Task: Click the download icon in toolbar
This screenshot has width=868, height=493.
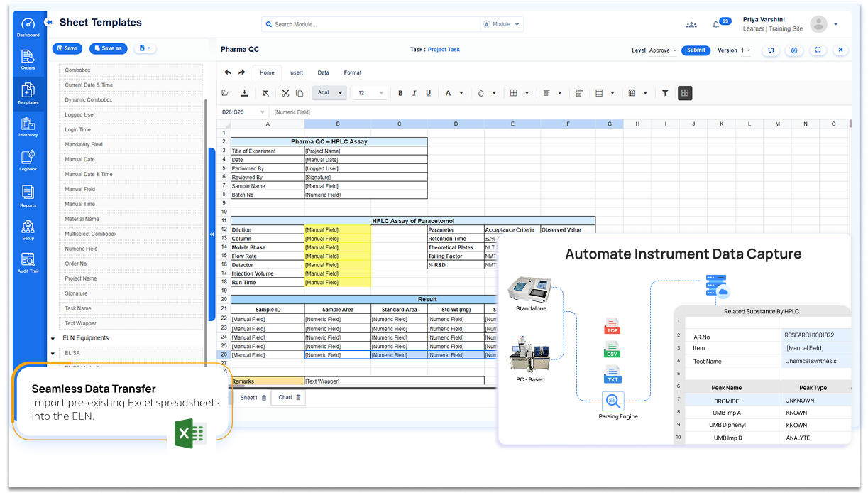Action: tap(245, 93)
